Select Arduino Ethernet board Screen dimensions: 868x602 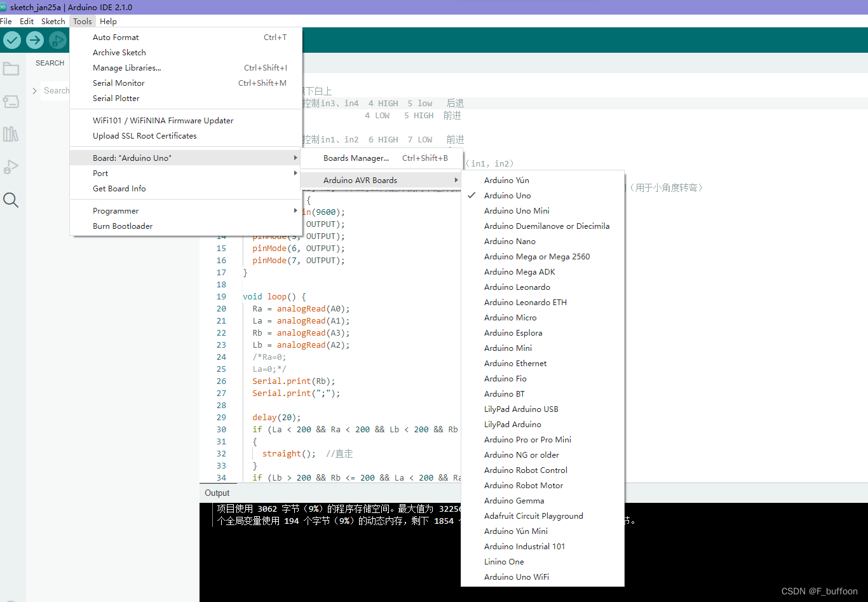point(543,363)
